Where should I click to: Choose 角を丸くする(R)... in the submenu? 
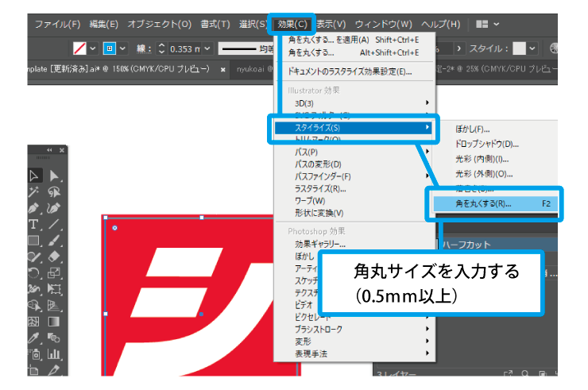click(x=495, y=204)
